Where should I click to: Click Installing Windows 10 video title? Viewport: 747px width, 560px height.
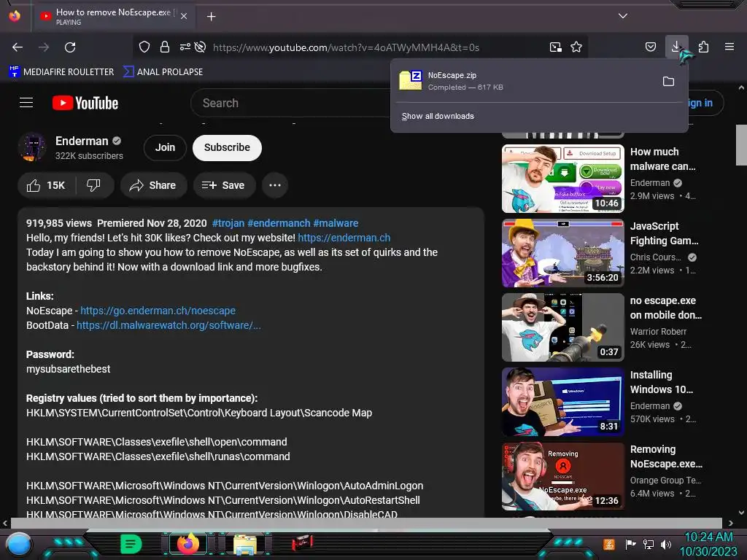pyautogui.click(x=661, y=382)
